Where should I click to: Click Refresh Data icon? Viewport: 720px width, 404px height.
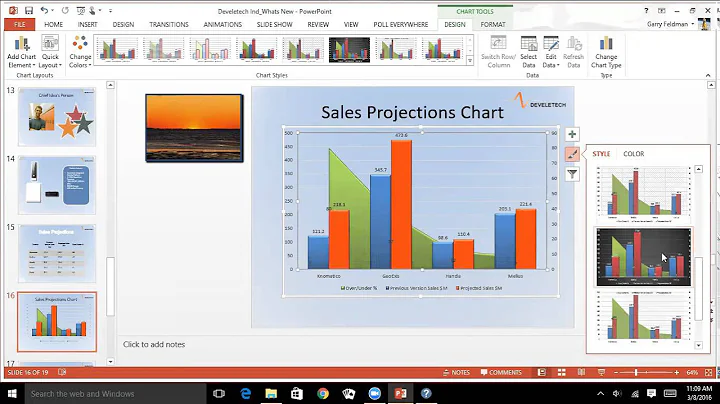(574, 52)
